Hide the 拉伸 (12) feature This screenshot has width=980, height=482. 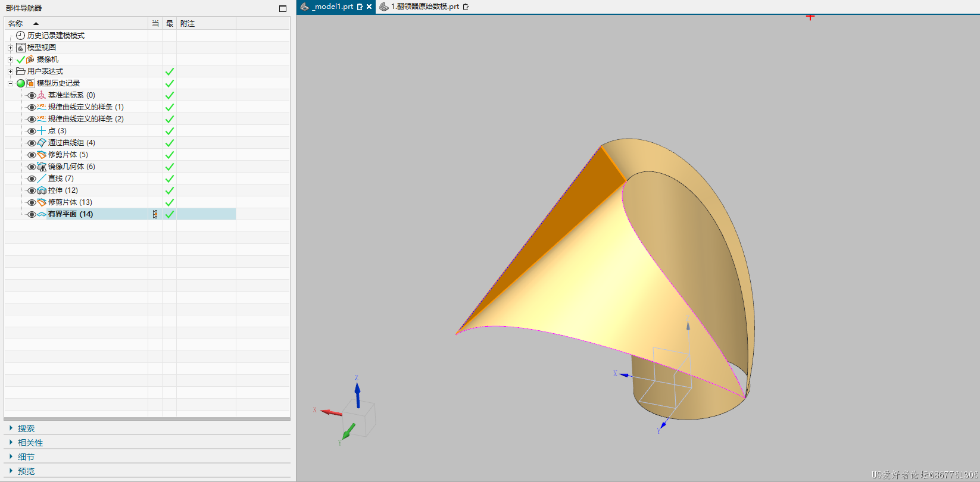[x=32, y=190]
